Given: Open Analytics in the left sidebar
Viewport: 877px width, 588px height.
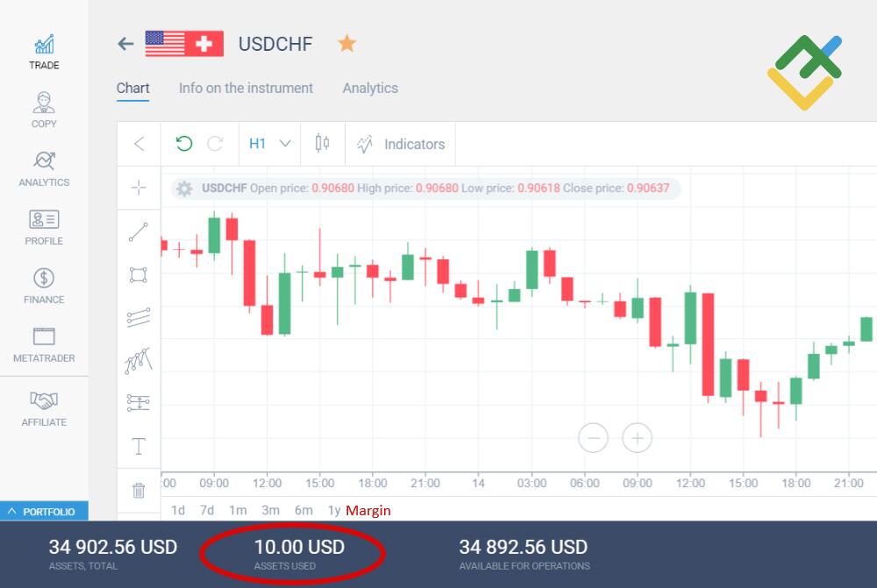Looking at the screenshot, I should point(44,168).
